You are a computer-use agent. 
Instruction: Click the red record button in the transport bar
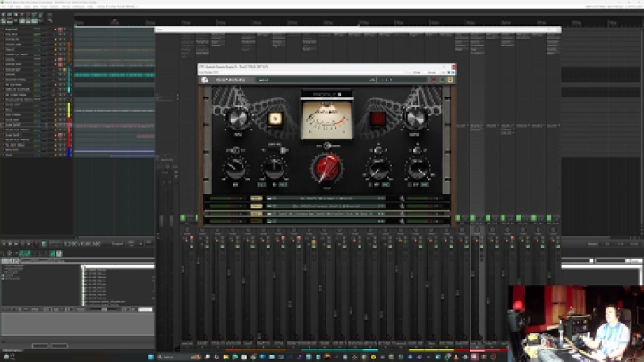point(37,244)
